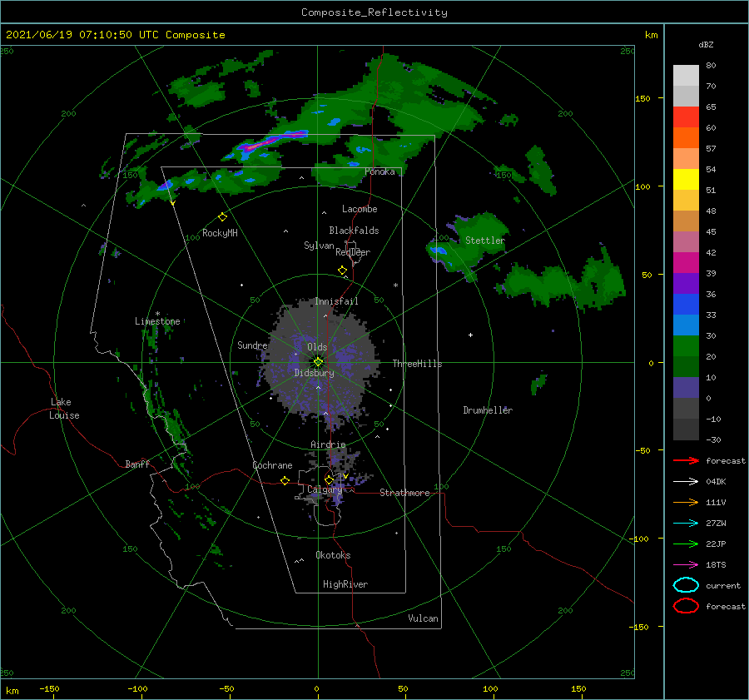Viewport: 749px width, 700px height.
Task: Click the yellow diamond marker near RedDeer
Action: pyautogui.click(x=343, y=271)
